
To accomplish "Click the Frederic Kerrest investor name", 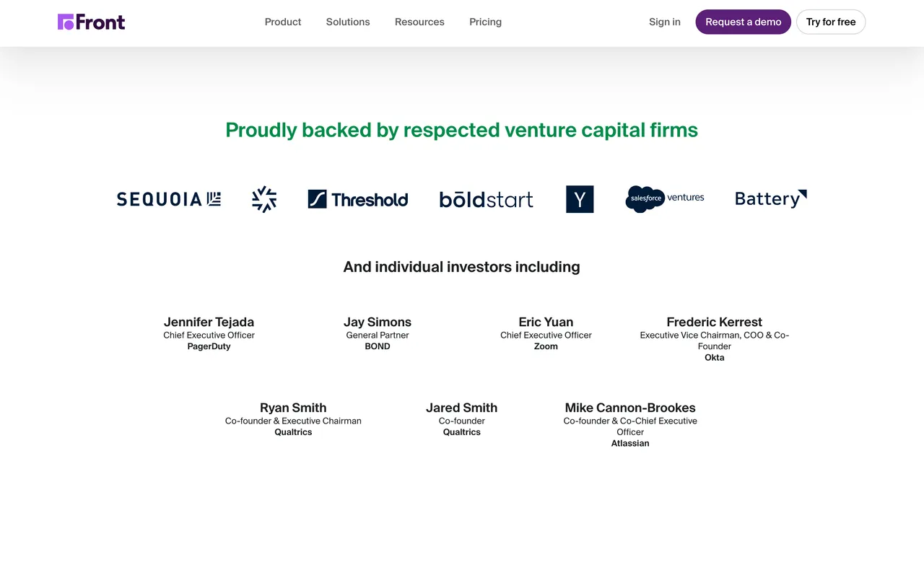I will (714, 322).
